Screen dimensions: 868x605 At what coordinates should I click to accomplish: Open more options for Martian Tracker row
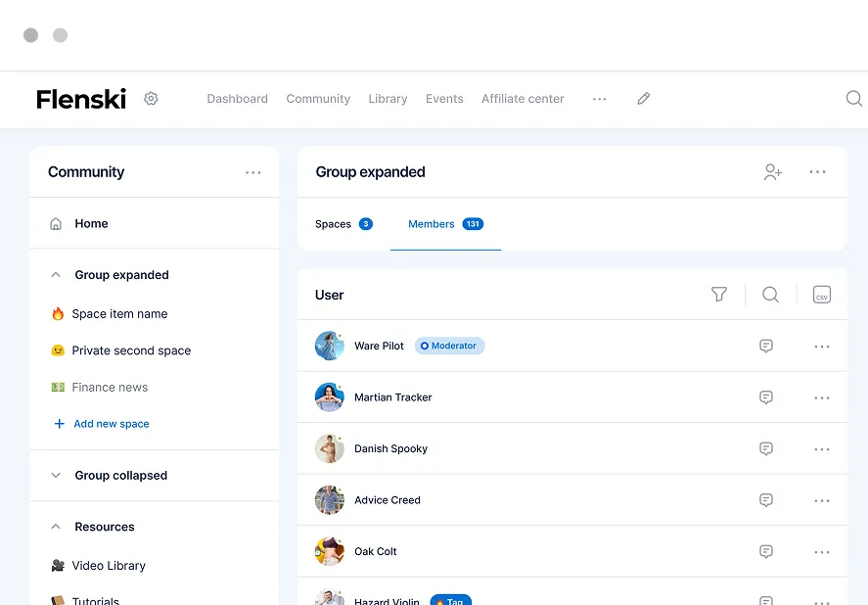(x=822, y=397)
